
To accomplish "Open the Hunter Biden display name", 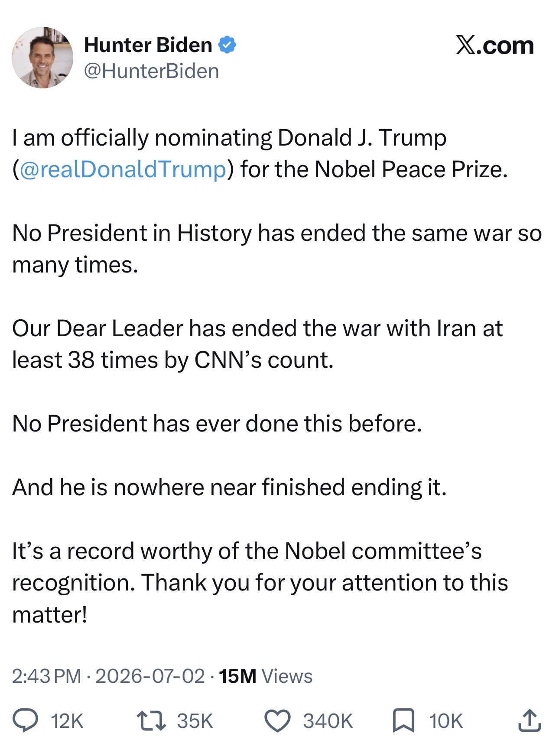I will pyautogui.click(x=148, y=45).
